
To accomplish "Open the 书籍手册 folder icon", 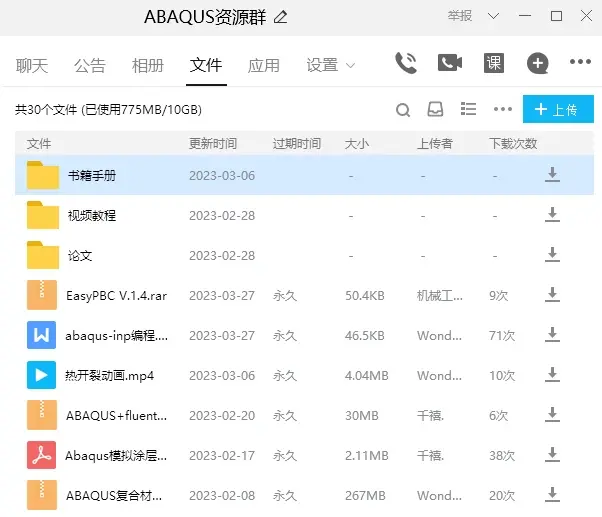I will pyautogui.click(x=43, y=175).
